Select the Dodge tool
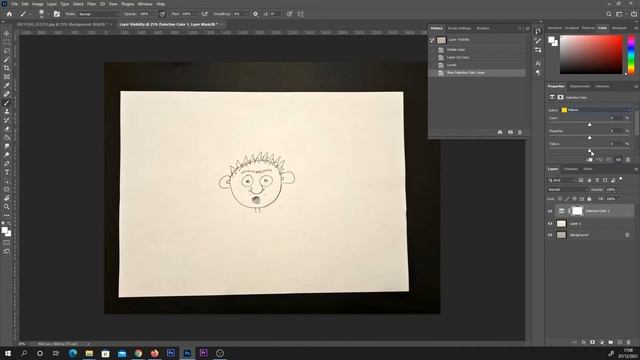The image size is (640, 360). [x=7, y=155]
